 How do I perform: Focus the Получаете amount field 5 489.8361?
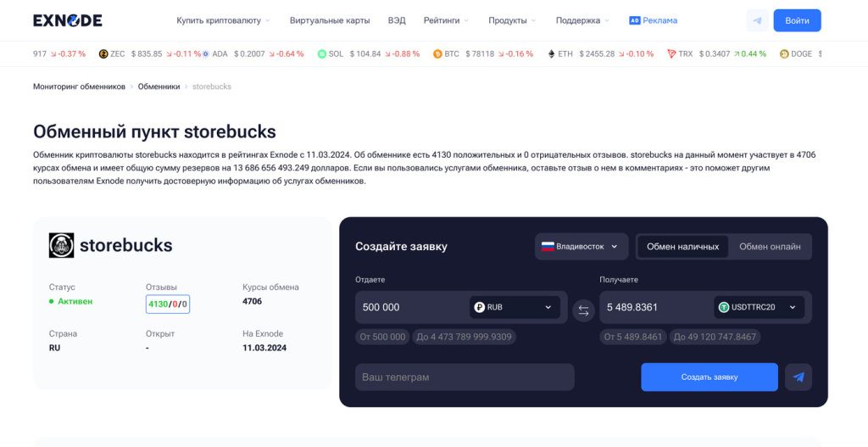[657, 307]
